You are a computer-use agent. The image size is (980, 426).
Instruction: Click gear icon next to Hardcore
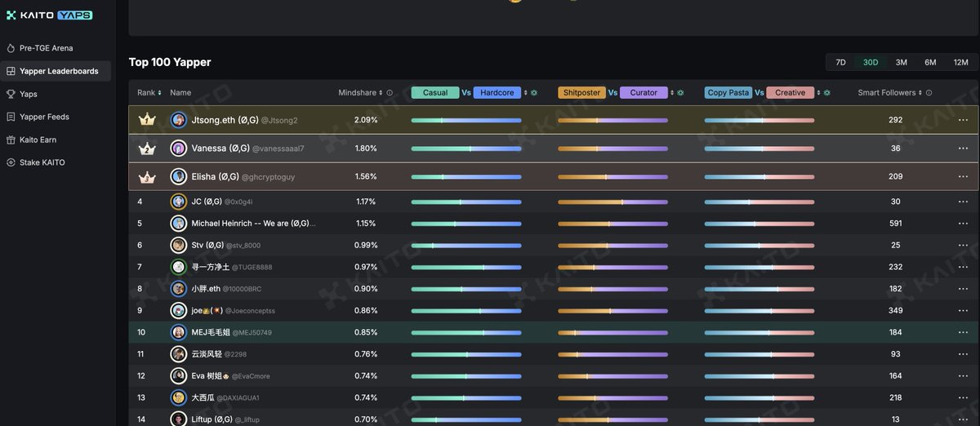pyautogui.click(x=533, y=93)
